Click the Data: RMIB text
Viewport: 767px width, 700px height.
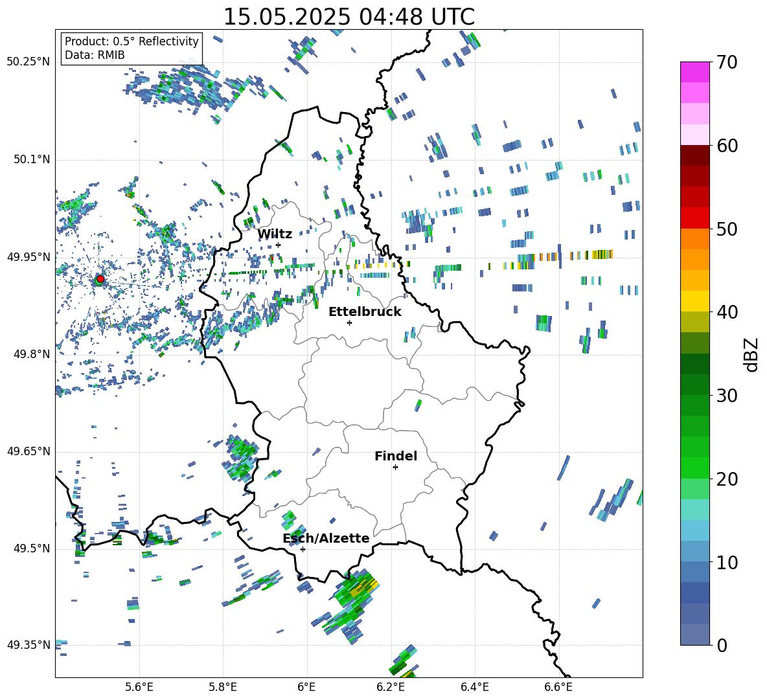[x=95, y=55]
